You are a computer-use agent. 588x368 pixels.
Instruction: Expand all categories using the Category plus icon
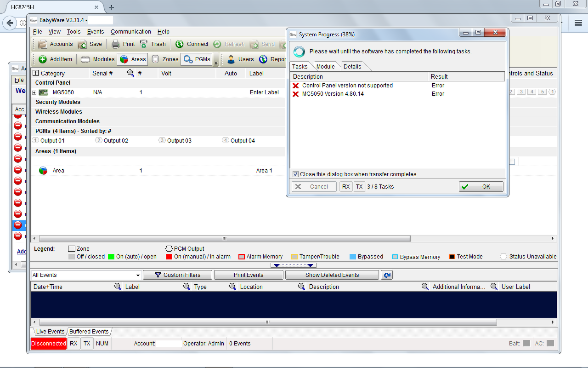[35, 73]
